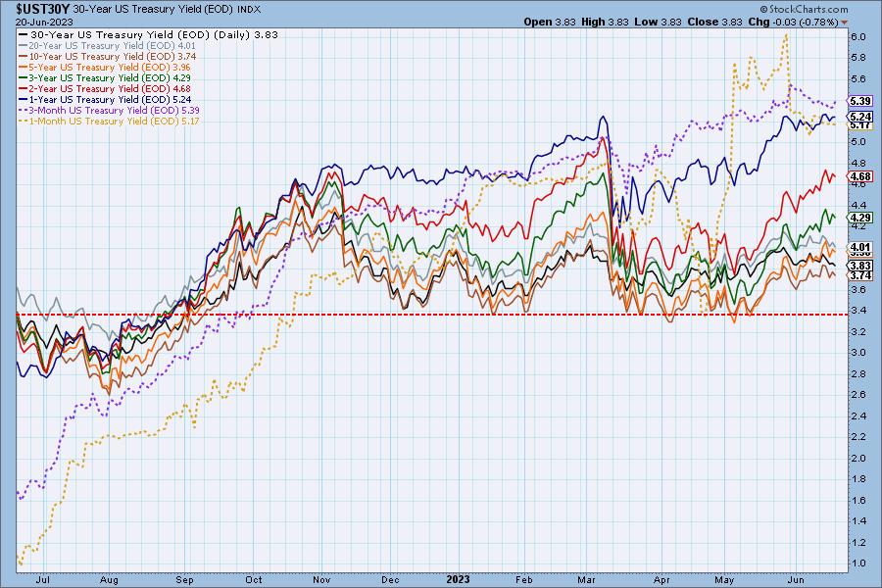Select the 20-Year US Treasury Yield legend entry
The height and width of the screenshot is (588, 882).
pyautogui.click(x=108, y=46)
